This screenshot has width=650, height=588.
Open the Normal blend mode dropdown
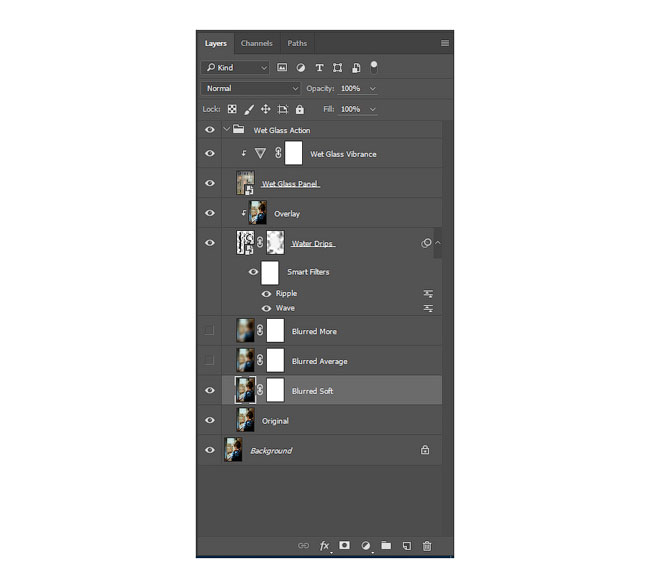[x=250, y=88]
